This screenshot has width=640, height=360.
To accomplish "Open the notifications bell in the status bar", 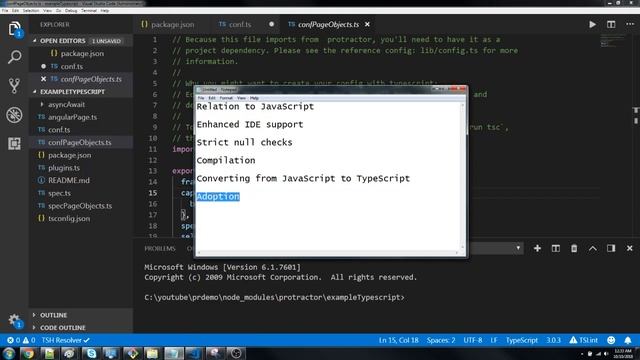I will (628, 340).
